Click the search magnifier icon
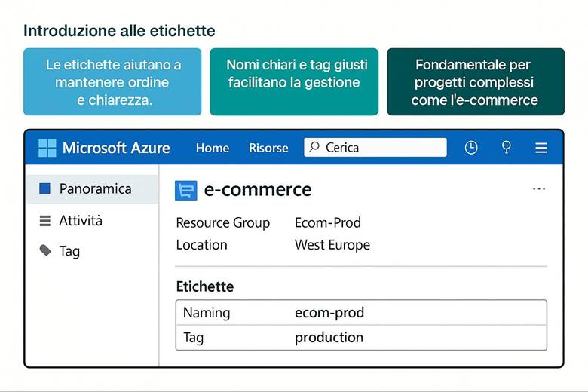Screen dimensions: 588x392 pyautogui.click(x=314, y=147)
